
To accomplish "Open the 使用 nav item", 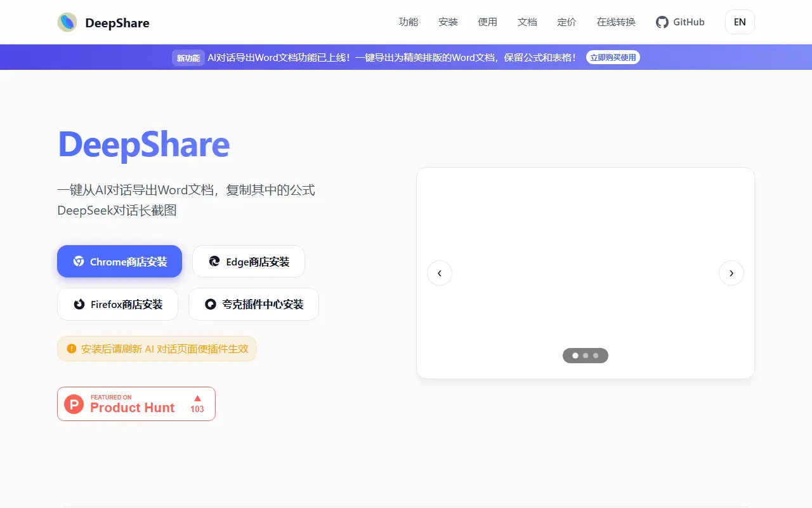I will coord(488,22).
